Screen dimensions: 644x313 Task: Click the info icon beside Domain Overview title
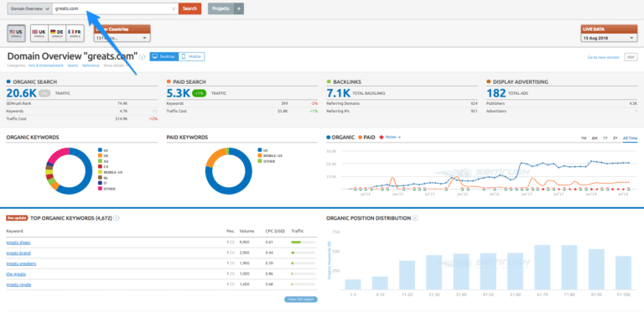click(142, 57)
